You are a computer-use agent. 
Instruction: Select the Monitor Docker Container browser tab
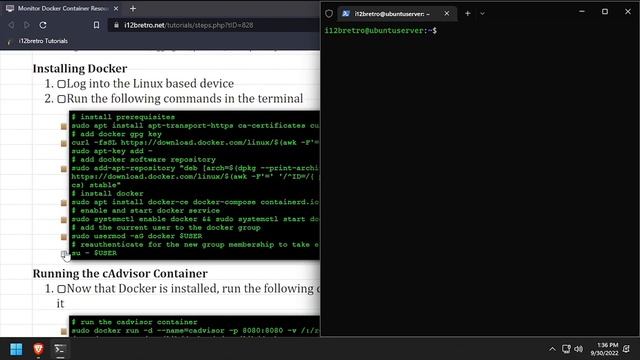(61, 9)
